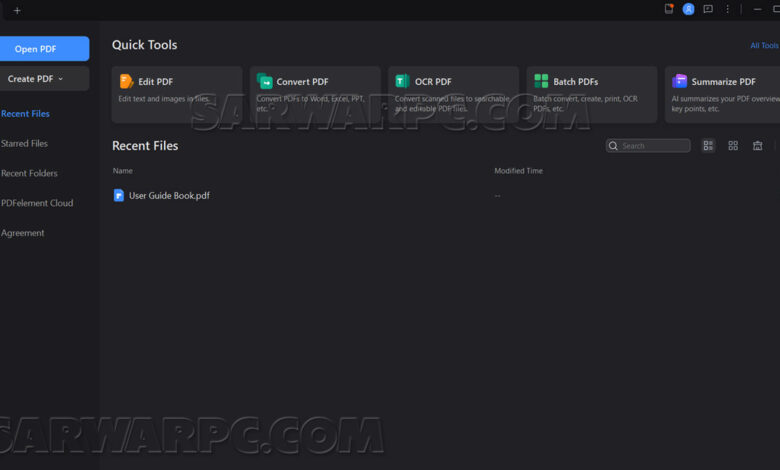Click the Summarize PDF tool icon
Screen dimensions: 780x470
[679, 81]
